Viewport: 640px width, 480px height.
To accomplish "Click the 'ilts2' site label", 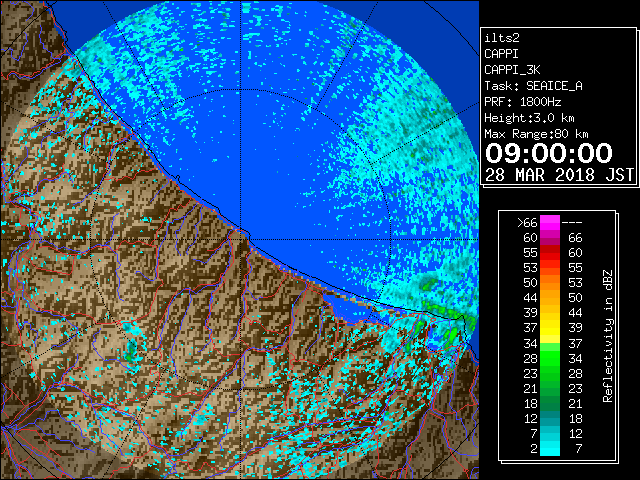I will [502, 38].
